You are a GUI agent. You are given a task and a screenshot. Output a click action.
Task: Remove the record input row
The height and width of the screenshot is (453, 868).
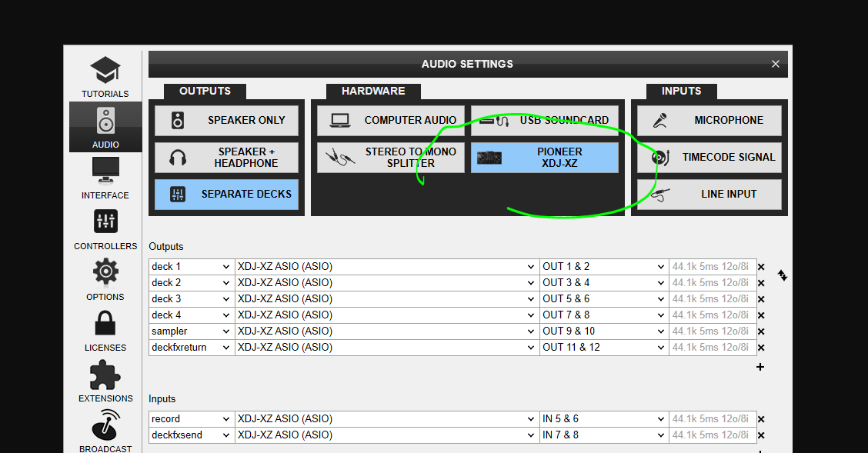[761, 419]
